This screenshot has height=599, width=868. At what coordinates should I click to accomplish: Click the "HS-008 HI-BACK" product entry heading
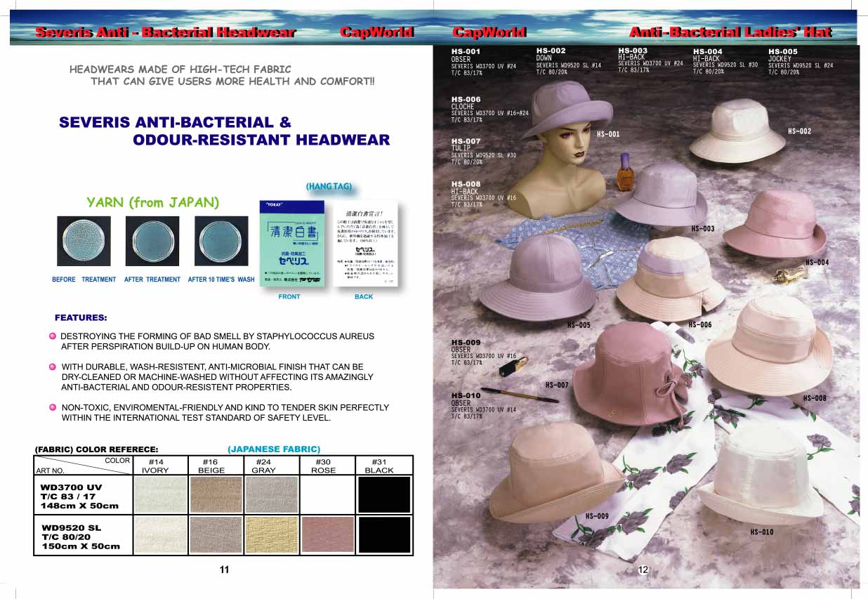click(x=466, y=187)
